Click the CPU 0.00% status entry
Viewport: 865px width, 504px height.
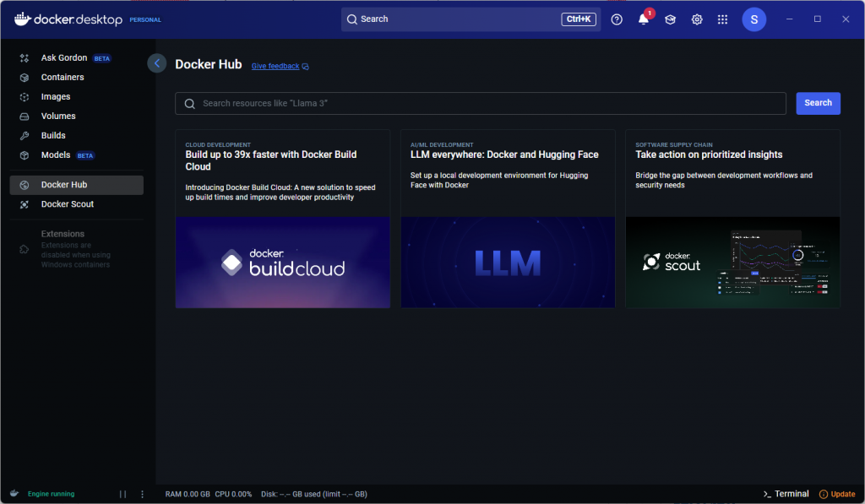click(x=233, y=494)
